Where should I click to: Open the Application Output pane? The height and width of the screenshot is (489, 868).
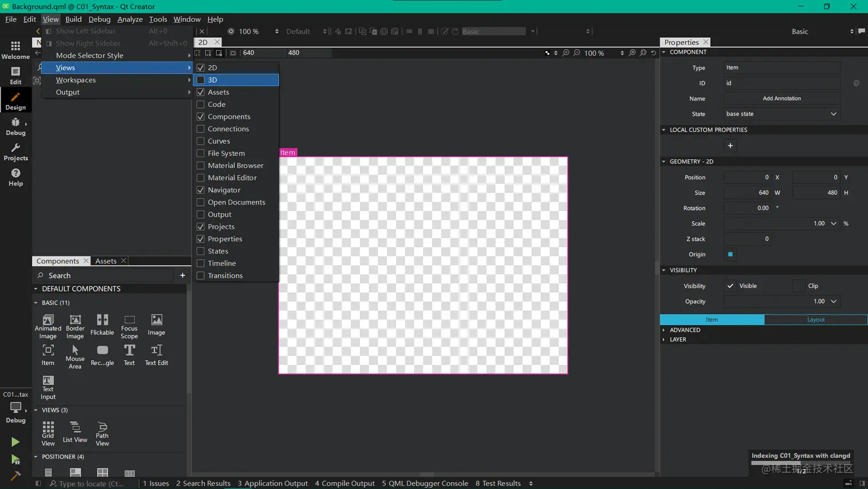(x=273, y=483)
